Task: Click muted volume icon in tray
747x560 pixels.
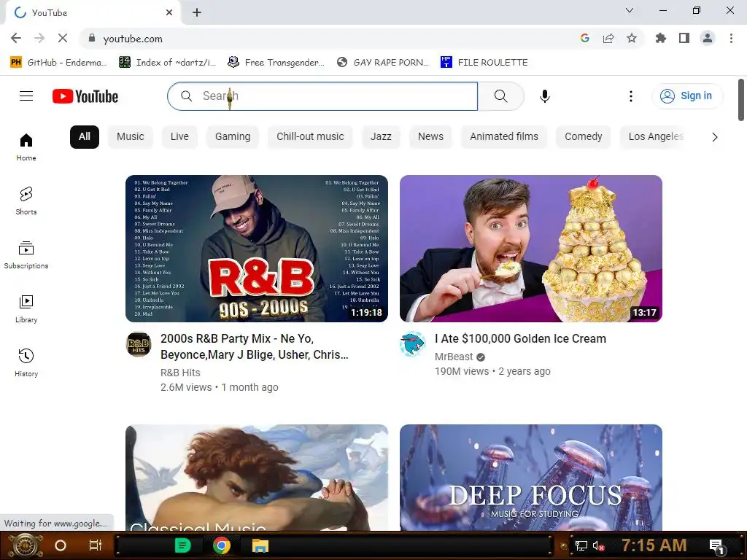Action: 599,545
